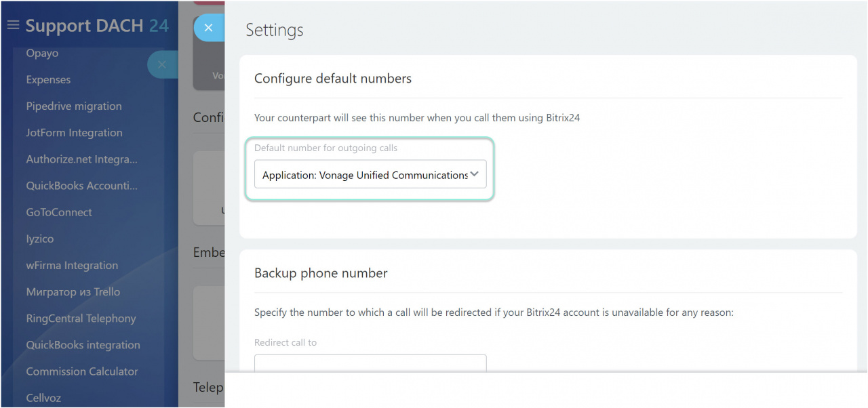Open Opayo in the sidebar
Screen dimensions: 868x408
coord(42,53)
